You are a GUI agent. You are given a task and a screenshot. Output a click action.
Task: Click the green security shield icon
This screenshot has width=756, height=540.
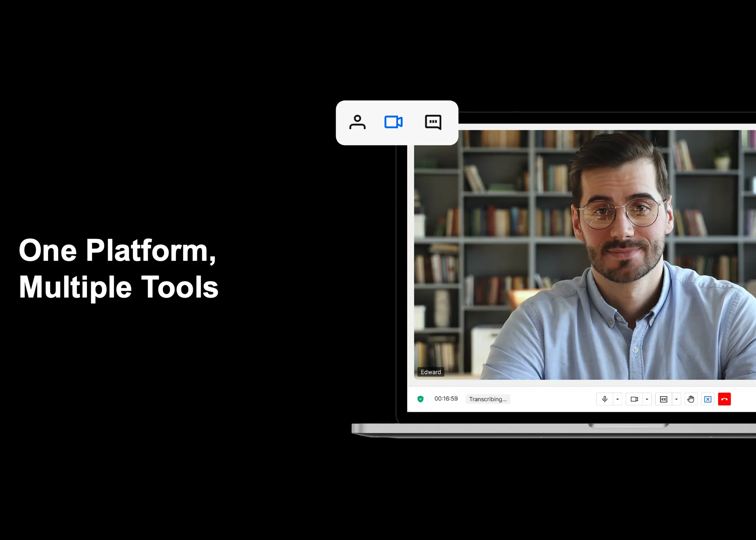[420, 399]
